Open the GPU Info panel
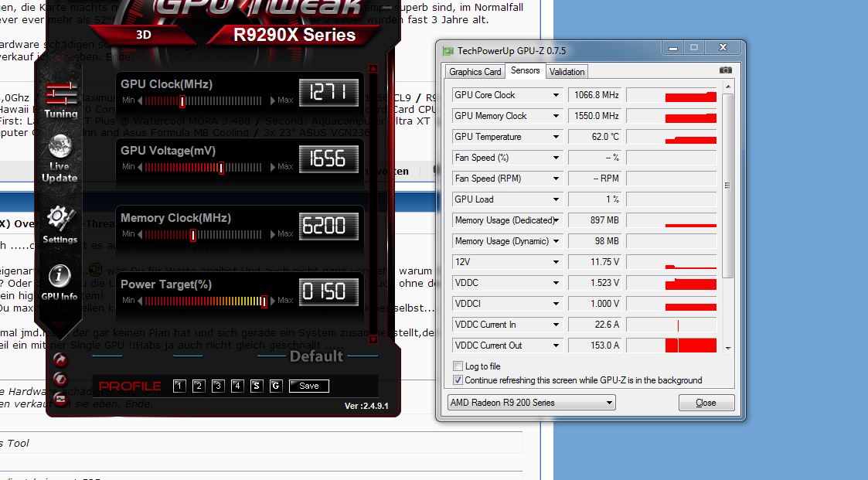Image resolution: width=868 pixels, height=480 pixels. coord(60,282)
